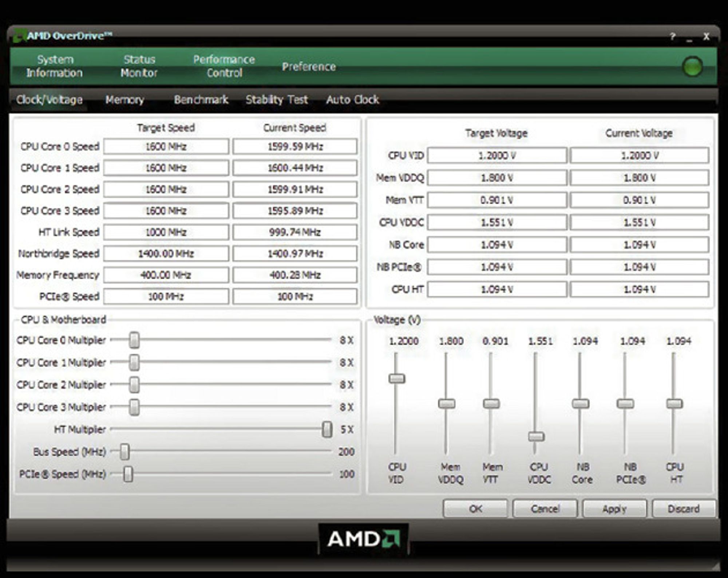The width and height of the screenshot is (728, 578).
Task: Click the CPU VID target voltage field
Action: 497,156
